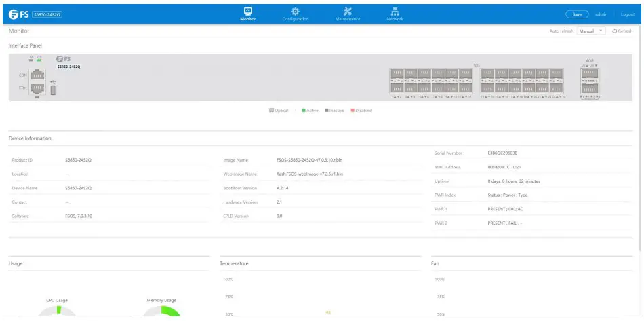Open the Auto refresh Manual dropdown

point(590,31)
